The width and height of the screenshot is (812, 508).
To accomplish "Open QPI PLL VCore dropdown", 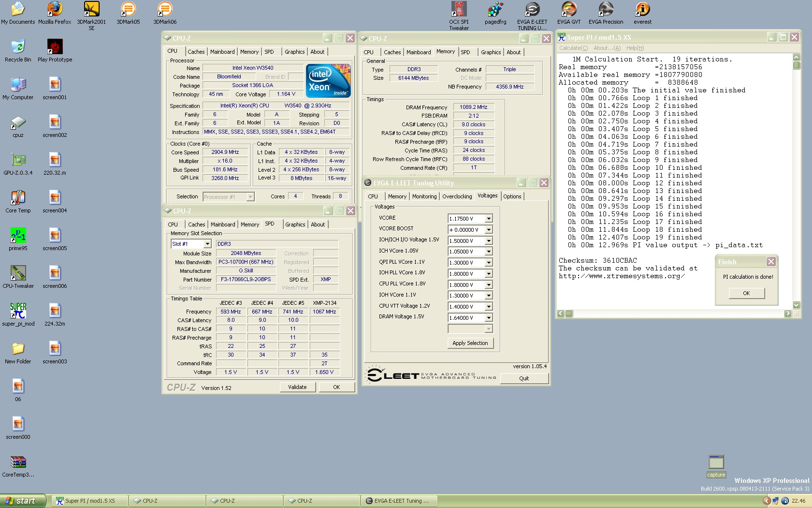I will click(489, 263).
